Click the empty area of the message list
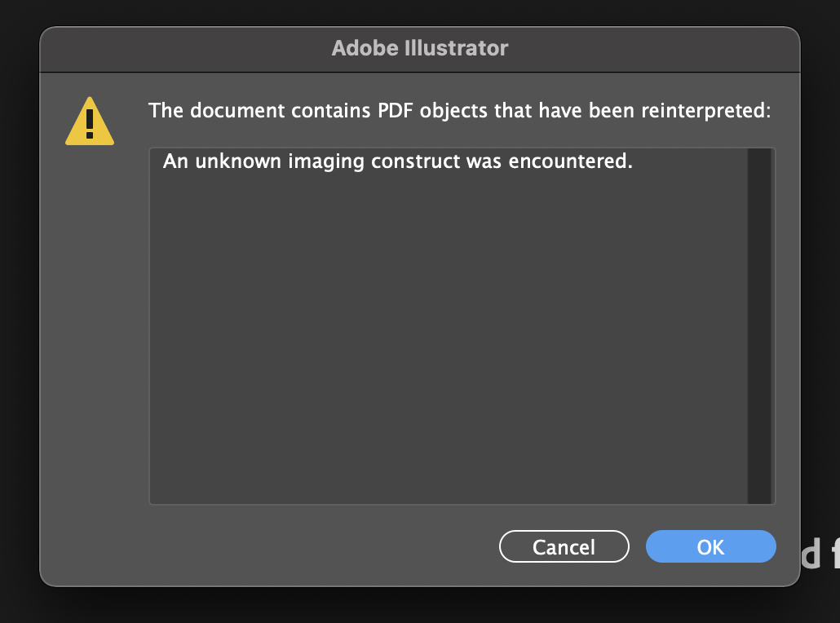 (x=447, y=342)
